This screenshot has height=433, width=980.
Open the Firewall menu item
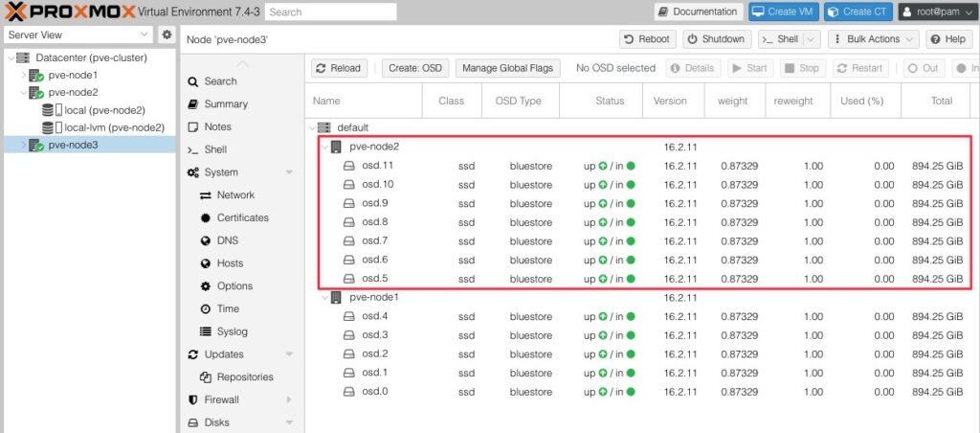coord(221,399)
